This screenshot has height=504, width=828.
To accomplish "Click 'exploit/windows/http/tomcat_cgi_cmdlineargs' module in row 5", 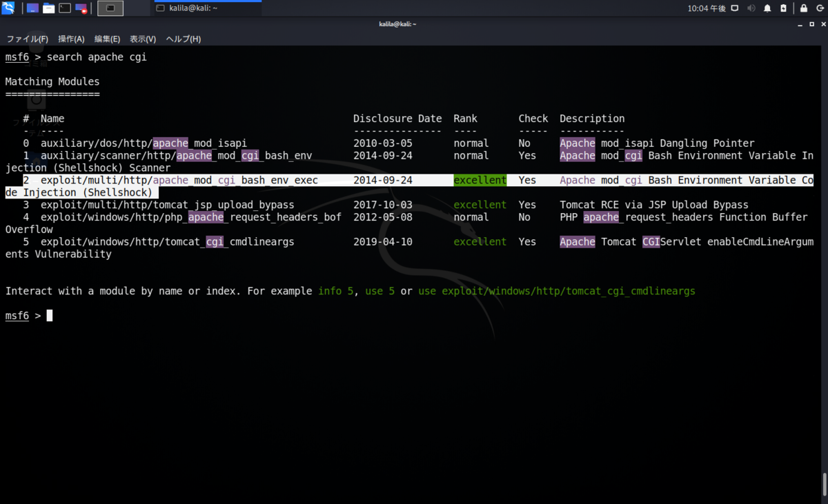I will click(x=168, y=243).
